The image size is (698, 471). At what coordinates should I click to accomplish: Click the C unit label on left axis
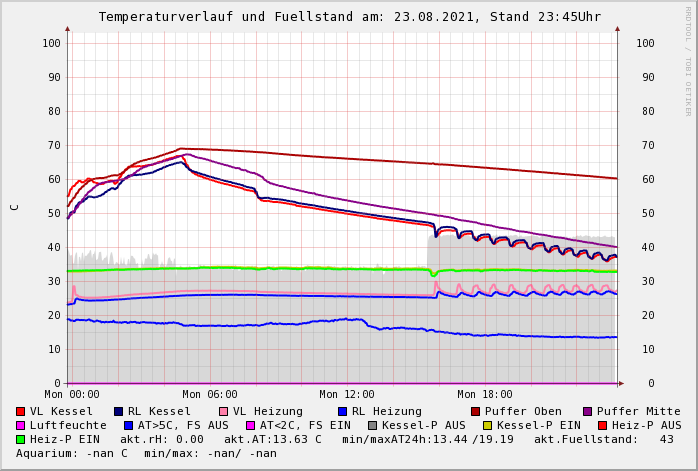(x=15, y=207)
